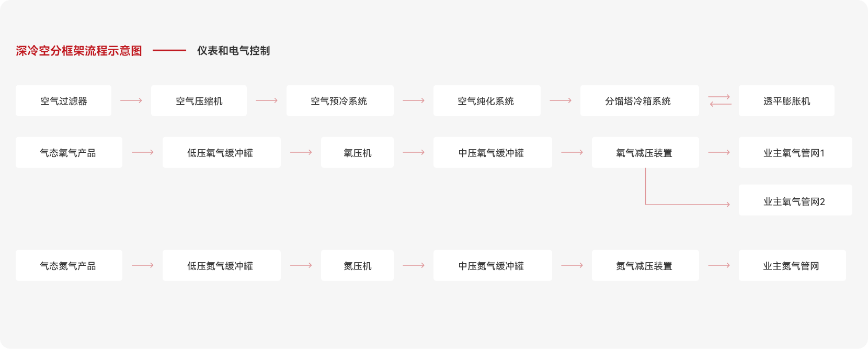Screen dimensions: 868x349
Task: Open the 分馏塔冷箱系统 block
Action: (639, 101)
